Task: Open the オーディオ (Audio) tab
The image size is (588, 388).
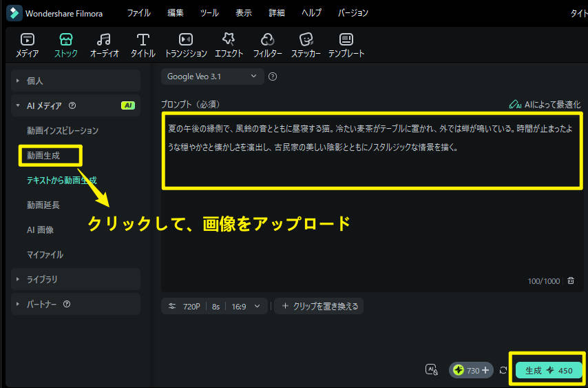Action: point(104,45)
